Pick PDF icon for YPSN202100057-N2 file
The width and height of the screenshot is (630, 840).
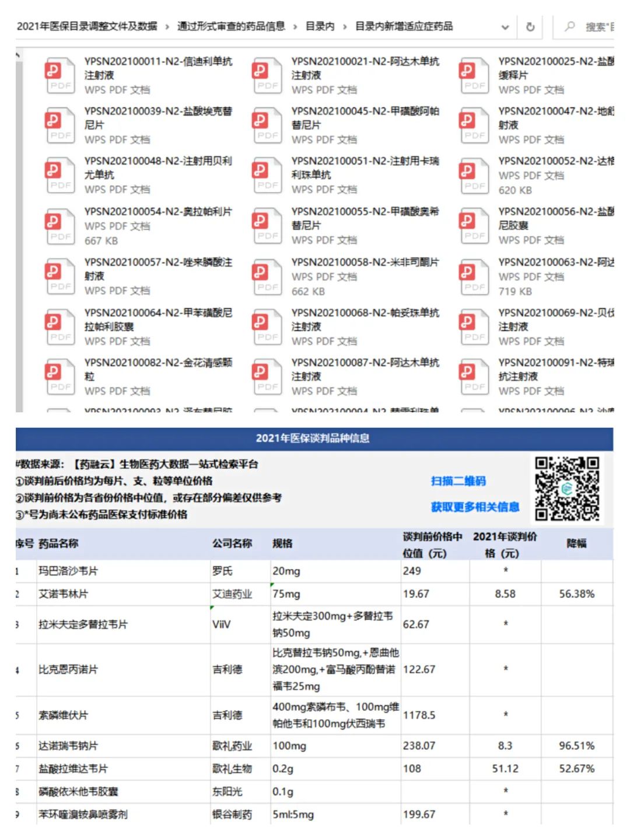click(x=60, y=276)
